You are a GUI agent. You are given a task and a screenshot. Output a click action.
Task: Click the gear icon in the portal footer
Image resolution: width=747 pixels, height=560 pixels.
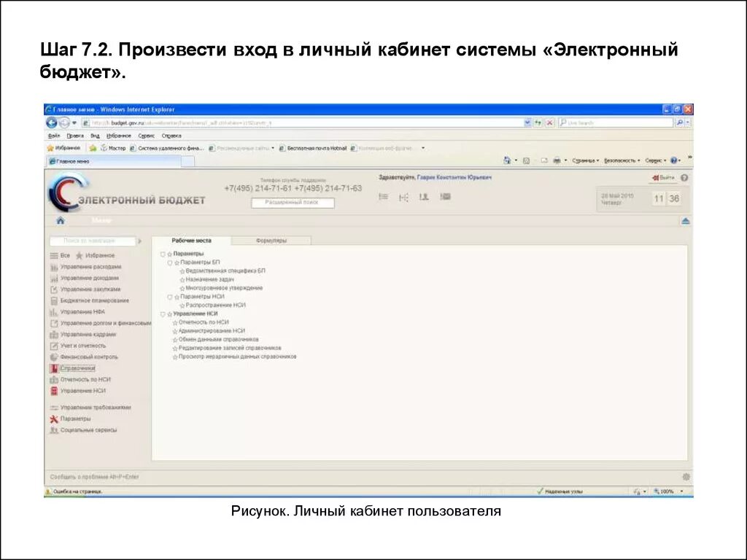686,476
